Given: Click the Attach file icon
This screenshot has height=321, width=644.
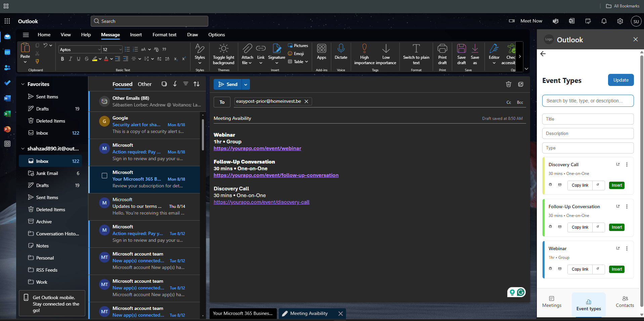Looking at the screenshot, I should 247,49.
